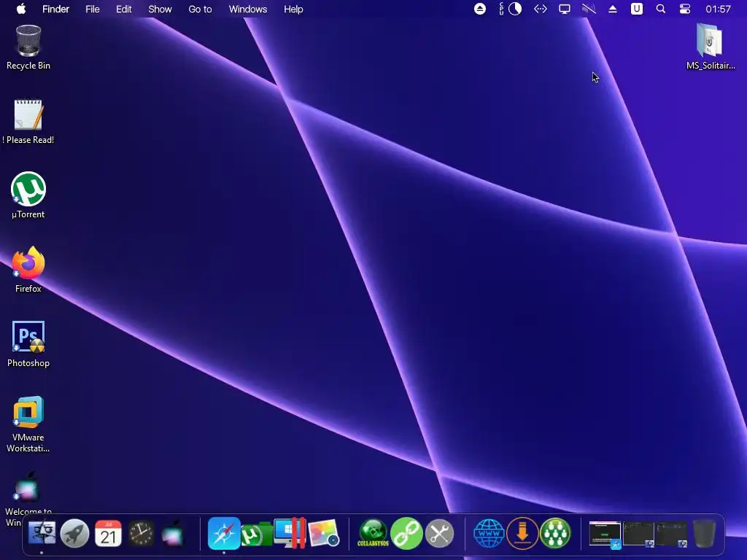Open Launchpad rocket icon in dock

pos(75,533)
